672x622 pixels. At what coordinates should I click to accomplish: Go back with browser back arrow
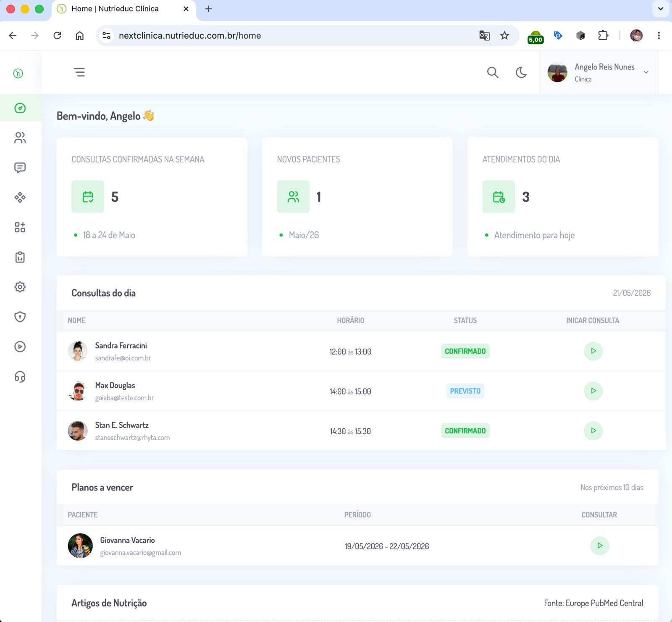[x=13, y=36]
